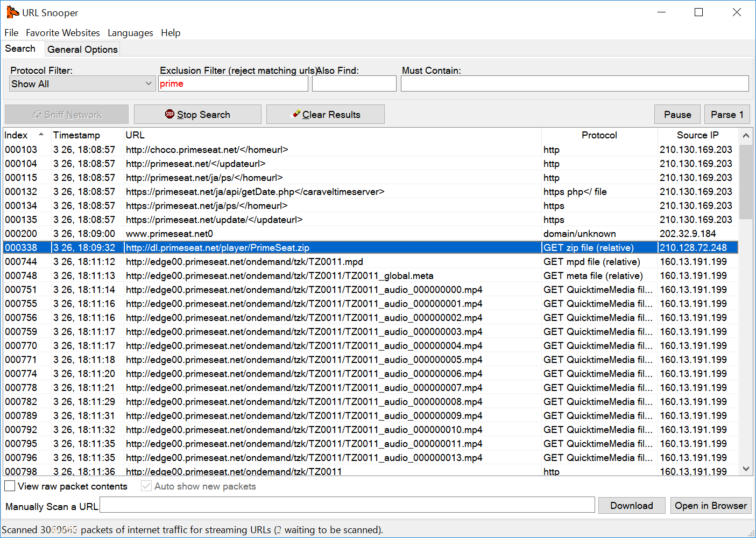Sort by the Timestamp column header
The width and height of the screenshot is (756, 538).
click(x=87, y=135)
